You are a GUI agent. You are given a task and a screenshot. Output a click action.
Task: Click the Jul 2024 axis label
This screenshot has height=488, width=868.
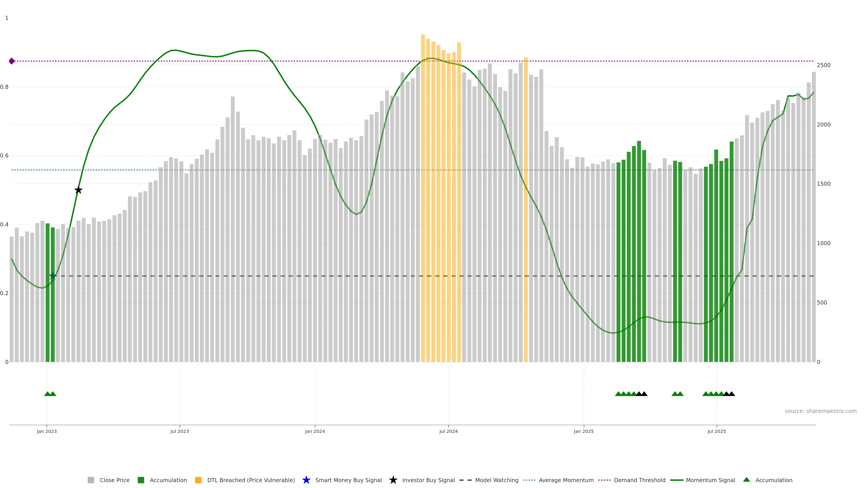pyautogui.click(x=448, y=431)
